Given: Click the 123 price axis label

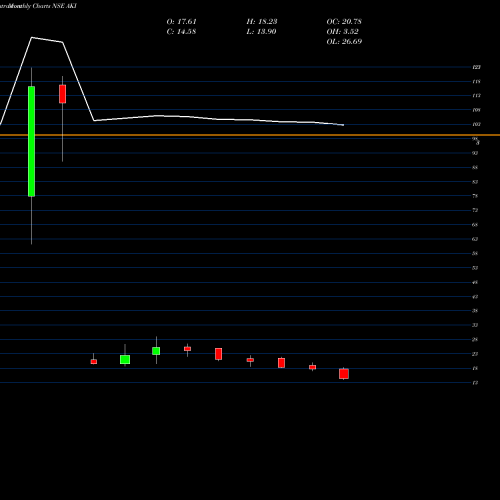Looking at the screenshot, I should [476, 67].
